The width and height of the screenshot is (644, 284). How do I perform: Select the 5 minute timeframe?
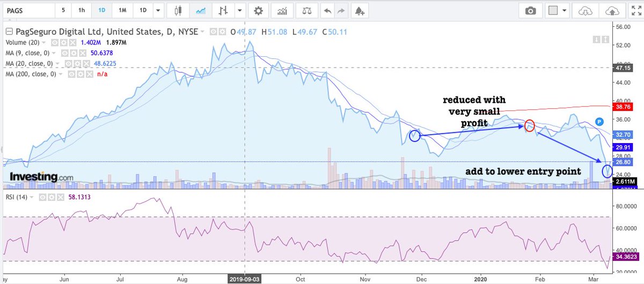pyautogui.click(x=63, y=10)
